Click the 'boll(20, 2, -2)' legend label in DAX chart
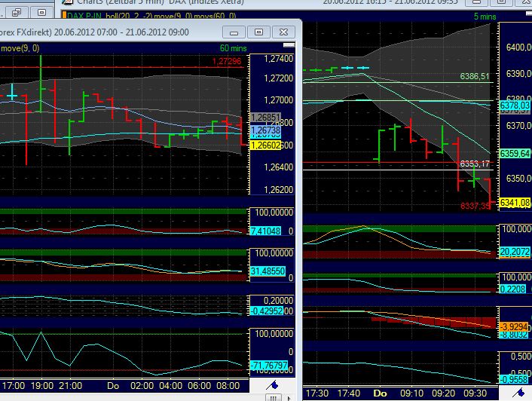Screen dimensions: 532x401 [129, 16]
